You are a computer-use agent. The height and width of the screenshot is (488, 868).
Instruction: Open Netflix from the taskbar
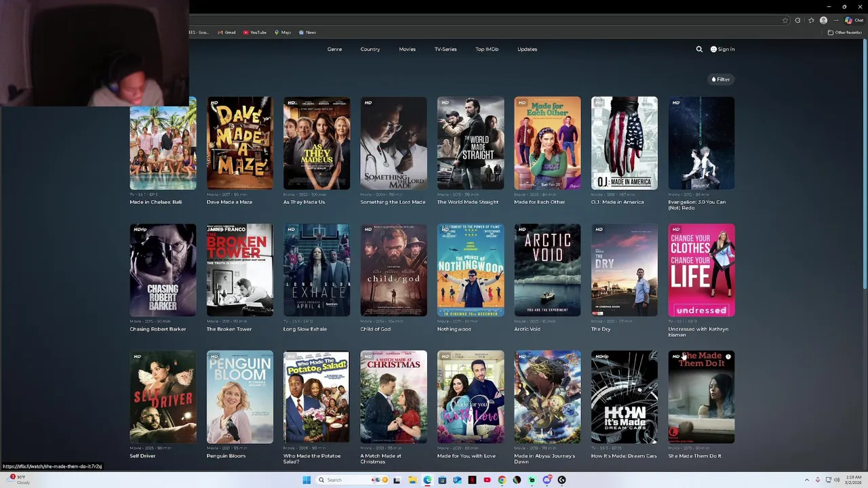(x=472, y=480)
